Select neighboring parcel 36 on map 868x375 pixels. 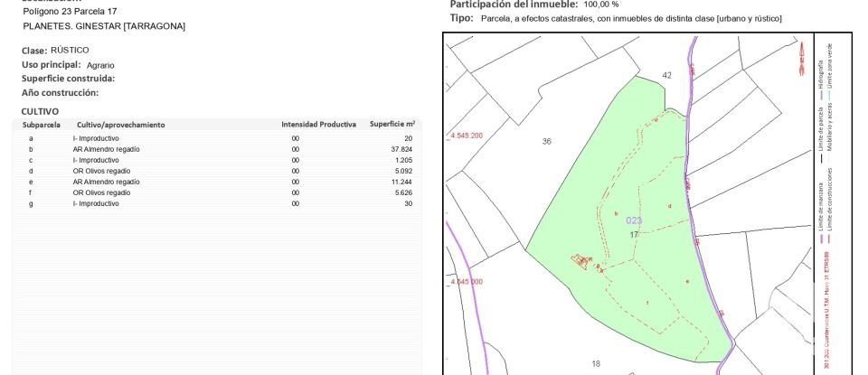click(x=546, y=142)
